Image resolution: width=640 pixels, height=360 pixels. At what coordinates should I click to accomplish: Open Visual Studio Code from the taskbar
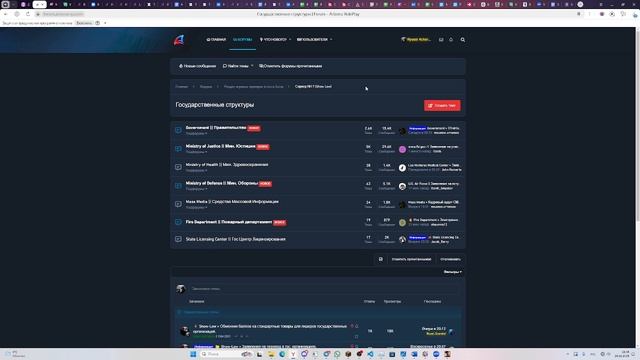click(x=370, y=354)
